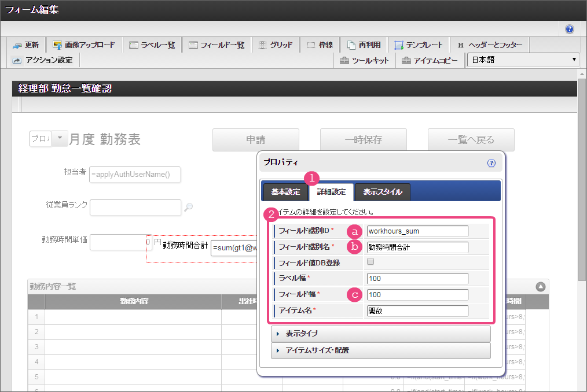Open 画像アップロード image upload tool
Screen dimensions: 587x392
84,45
